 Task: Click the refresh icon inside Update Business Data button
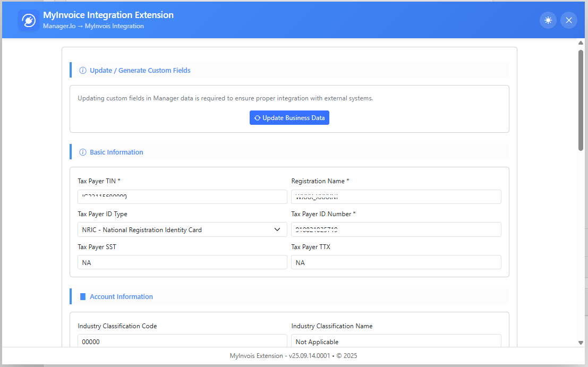[257, 117]
